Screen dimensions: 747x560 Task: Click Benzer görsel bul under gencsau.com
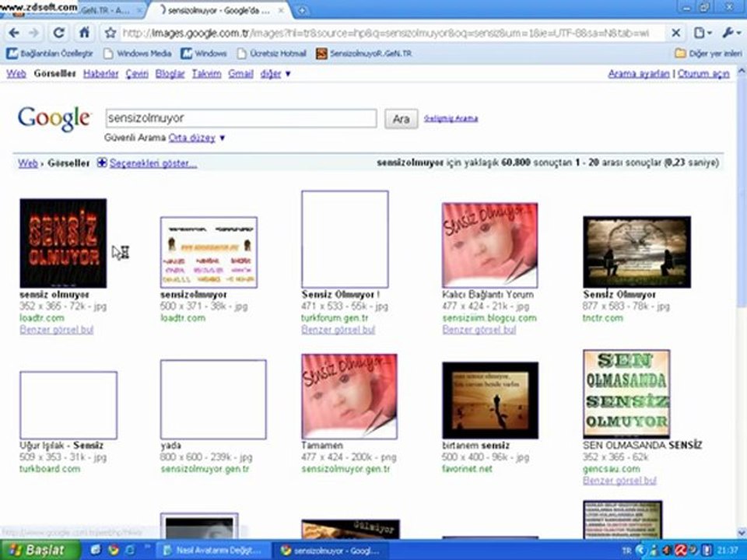point(619,481)
